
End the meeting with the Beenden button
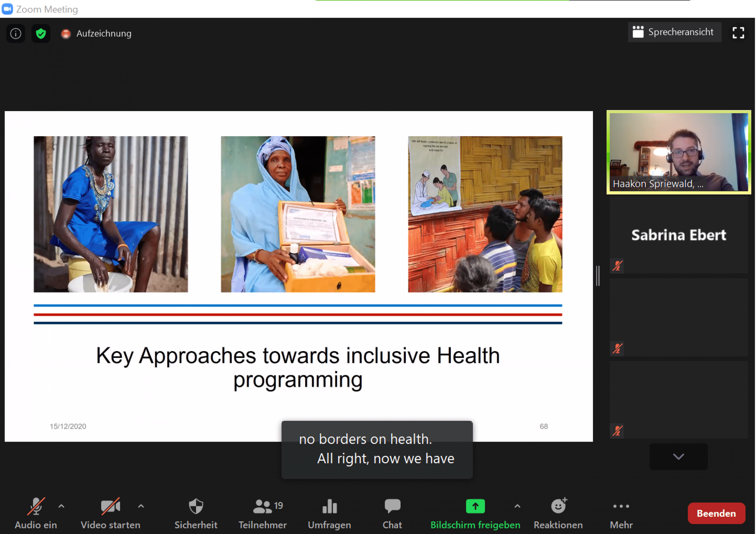(x=716, y=513)
